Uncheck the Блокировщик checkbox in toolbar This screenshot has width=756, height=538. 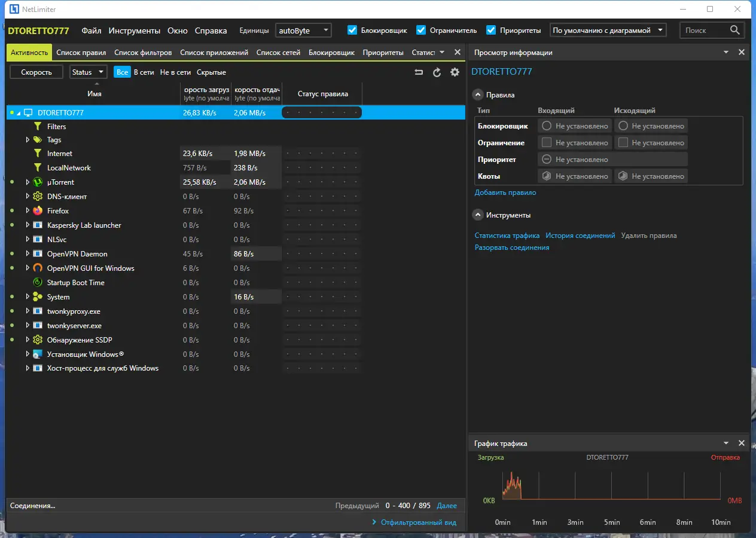(x=352, y=30)
